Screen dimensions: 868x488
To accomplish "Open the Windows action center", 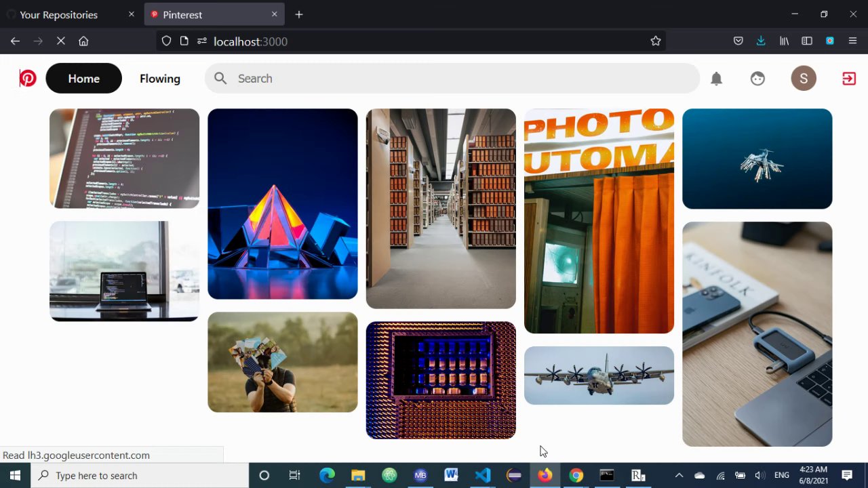I will [x=847, y=475].
